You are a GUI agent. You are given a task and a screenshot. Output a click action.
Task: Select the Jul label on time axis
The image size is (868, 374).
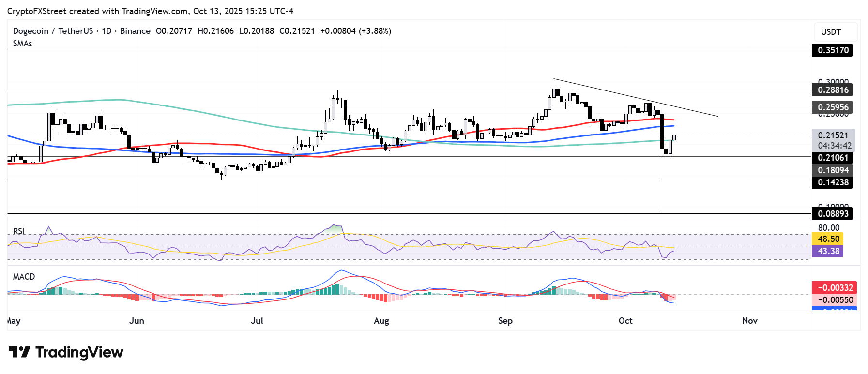tap(257, 321)
